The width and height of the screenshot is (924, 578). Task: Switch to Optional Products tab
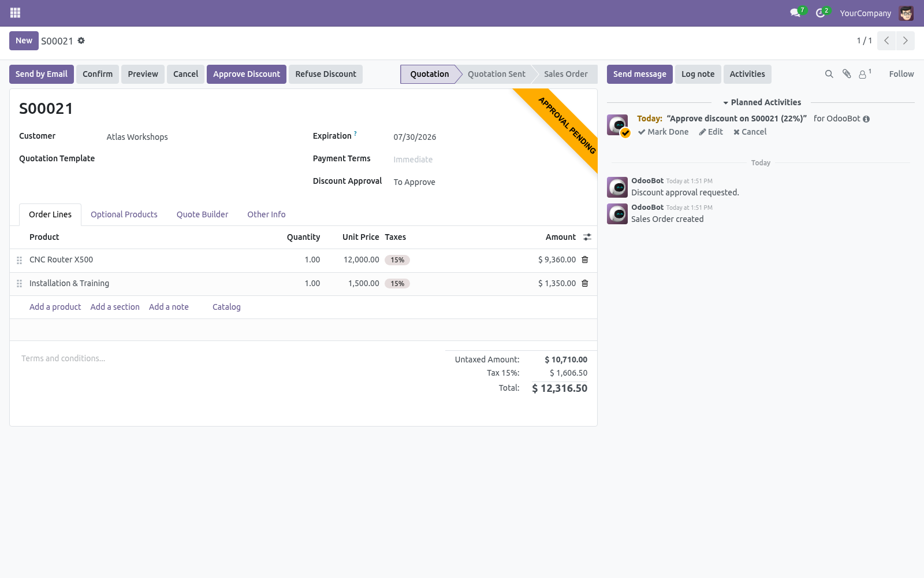(124, 214)
